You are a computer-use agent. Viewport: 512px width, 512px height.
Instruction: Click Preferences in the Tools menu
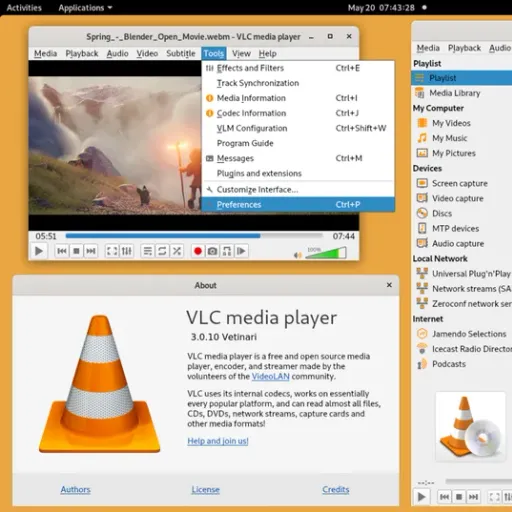[x=298, y=204]
